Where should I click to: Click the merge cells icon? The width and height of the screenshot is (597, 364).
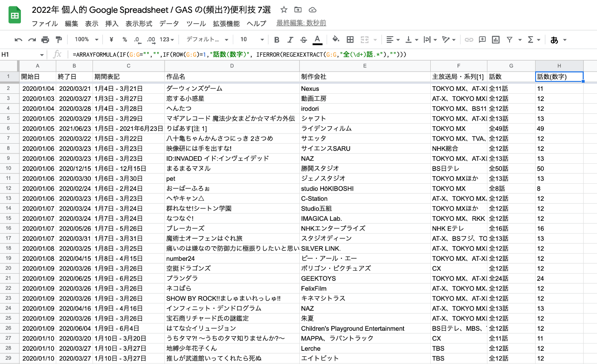[x=364, y=40]
